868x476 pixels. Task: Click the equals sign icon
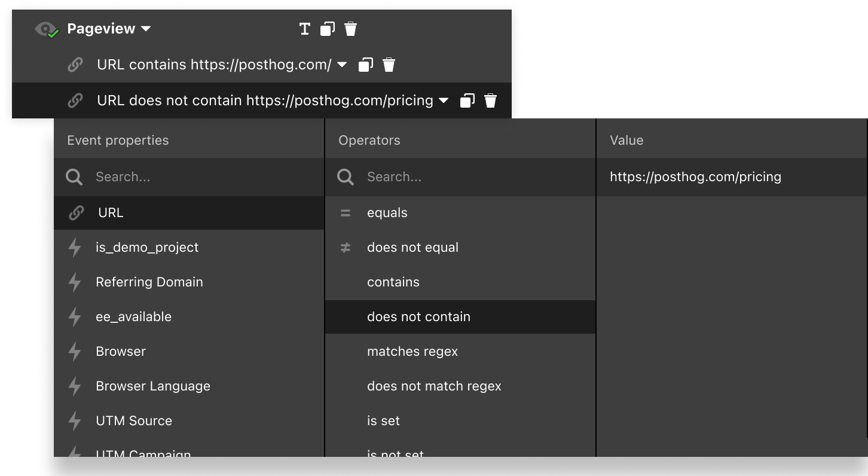pos(346,213)
